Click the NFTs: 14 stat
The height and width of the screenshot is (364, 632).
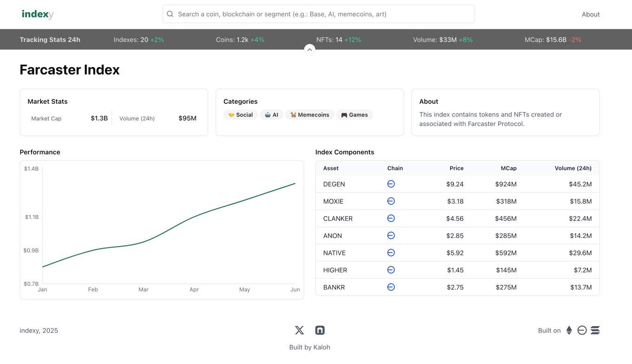pos(339,40)
